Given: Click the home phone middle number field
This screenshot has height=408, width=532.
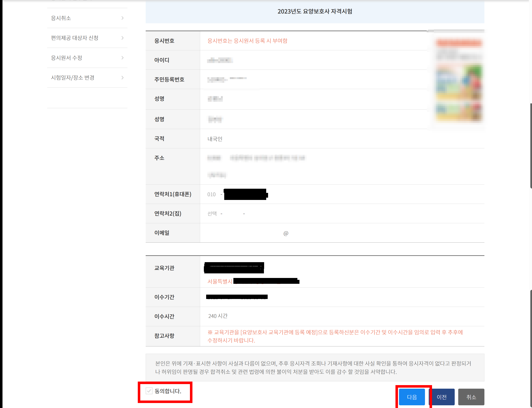Looking at the screenshot, I should (233, 214).
